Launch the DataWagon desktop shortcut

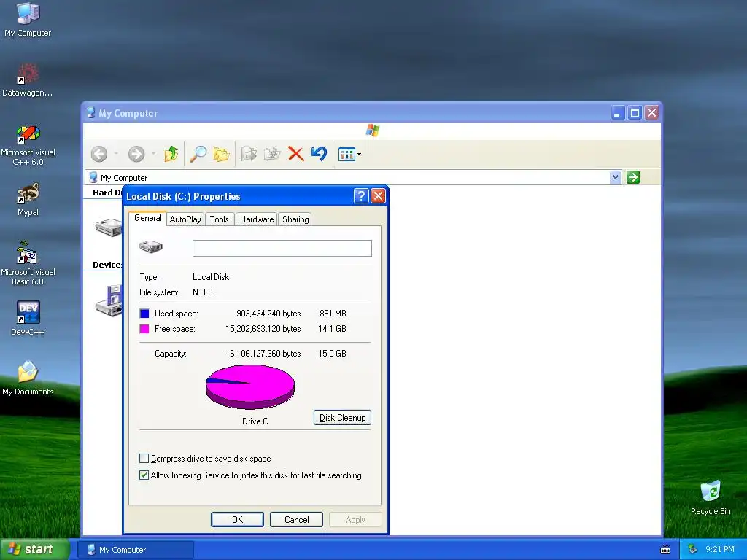click(27, 80)
